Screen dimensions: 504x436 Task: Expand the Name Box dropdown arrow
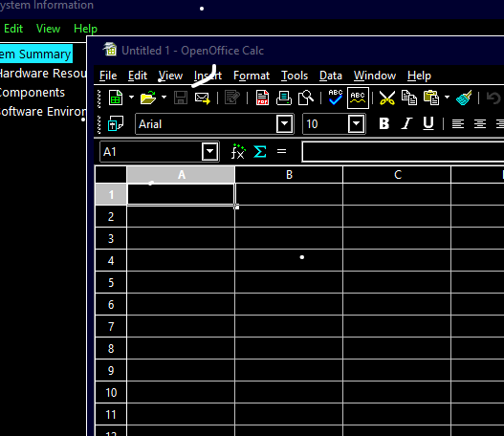[209, 151]
